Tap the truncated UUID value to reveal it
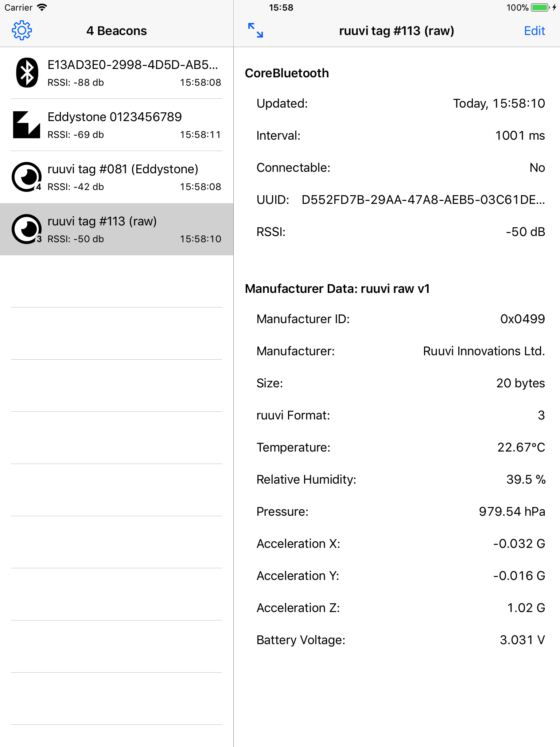Image resolution: width=560 pixels, height=747 pixels. 423,200
